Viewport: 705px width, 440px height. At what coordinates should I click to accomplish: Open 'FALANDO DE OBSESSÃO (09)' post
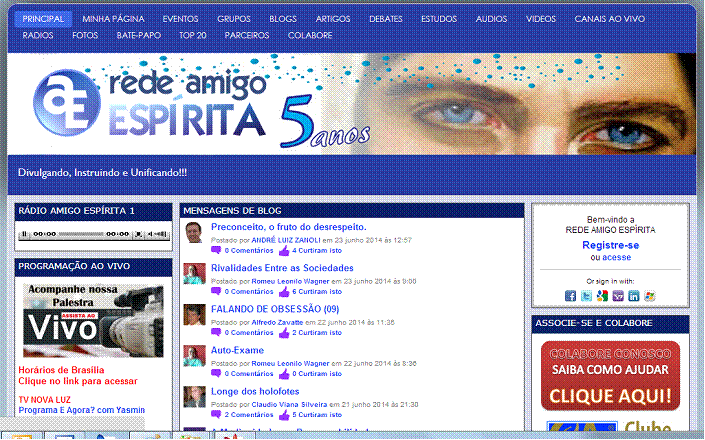[275, 309]
